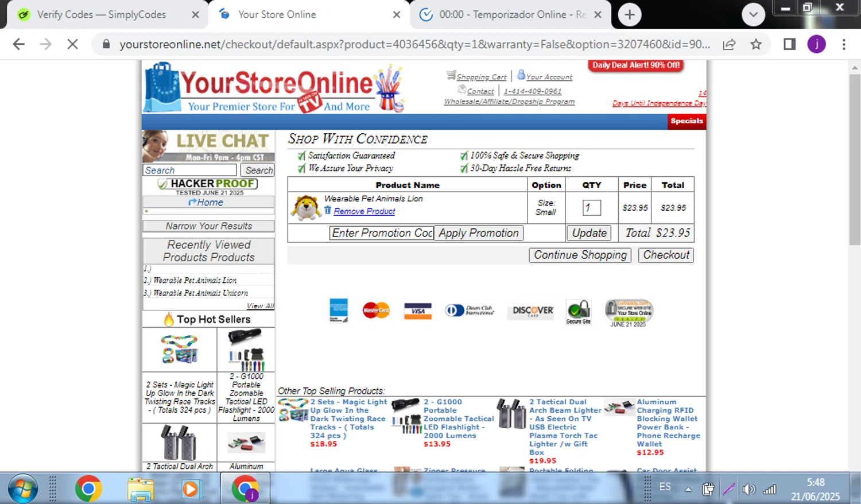Click the MasterCard icon

click(376, 311)
